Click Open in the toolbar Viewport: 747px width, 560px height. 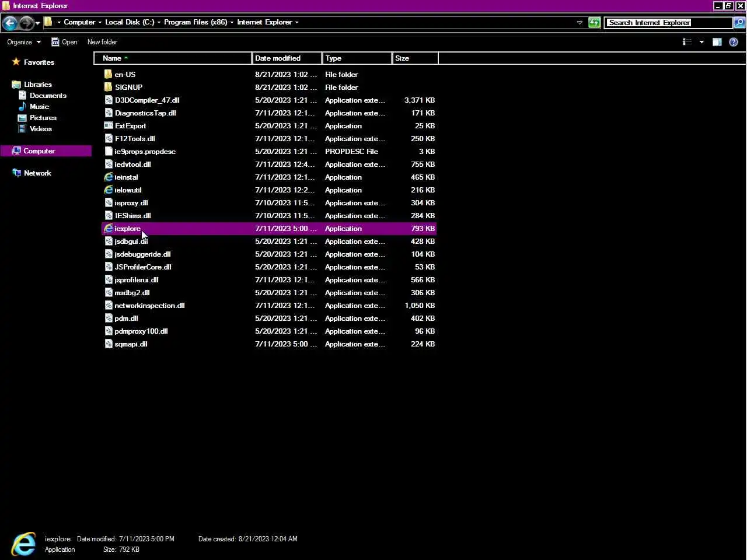pyautogui.click(x=64, y=42)
